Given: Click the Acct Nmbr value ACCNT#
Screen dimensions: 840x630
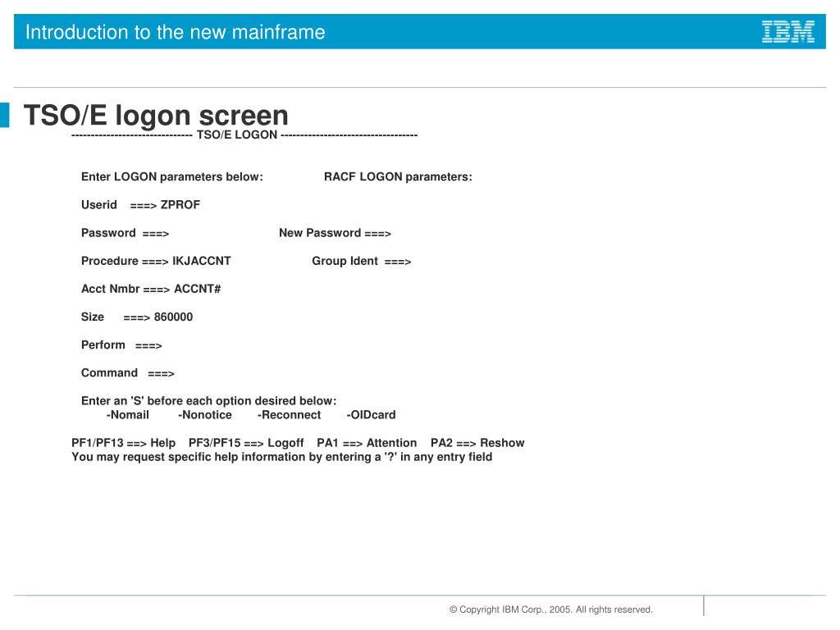Looking at the screenshot, I should coord(197,289).
